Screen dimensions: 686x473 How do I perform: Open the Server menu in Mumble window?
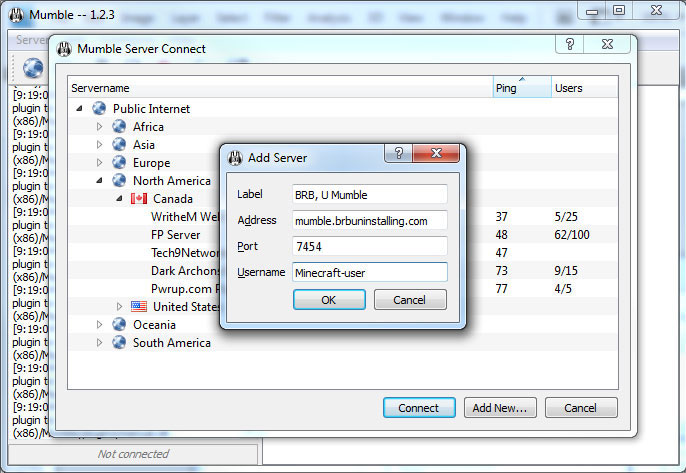(32, 40)
